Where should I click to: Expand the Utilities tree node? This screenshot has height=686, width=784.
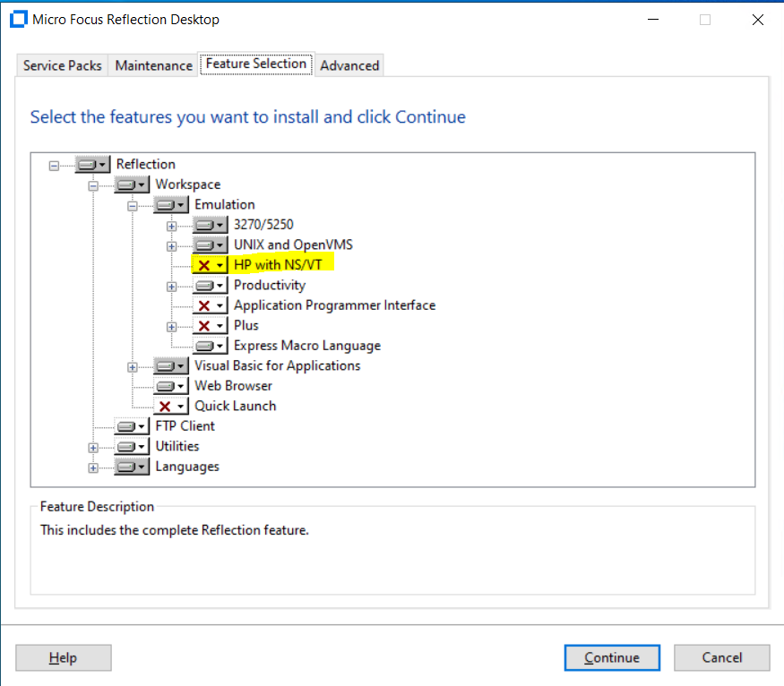pos(93,447)
